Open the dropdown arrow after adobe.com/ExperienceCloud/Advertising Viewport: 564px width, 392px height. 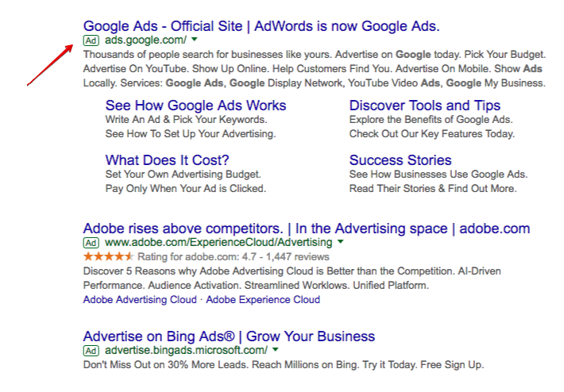[x=340, y=242]
